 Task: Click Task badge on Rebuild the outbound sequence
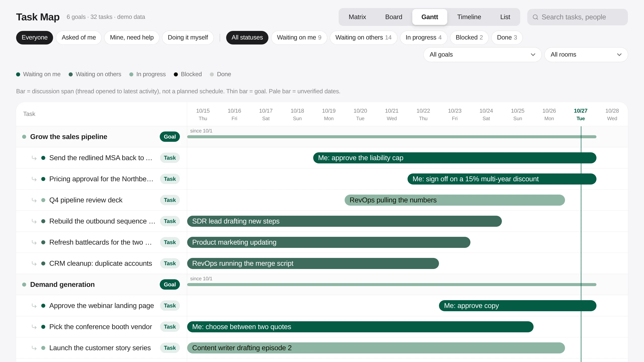tap(170, 221)
